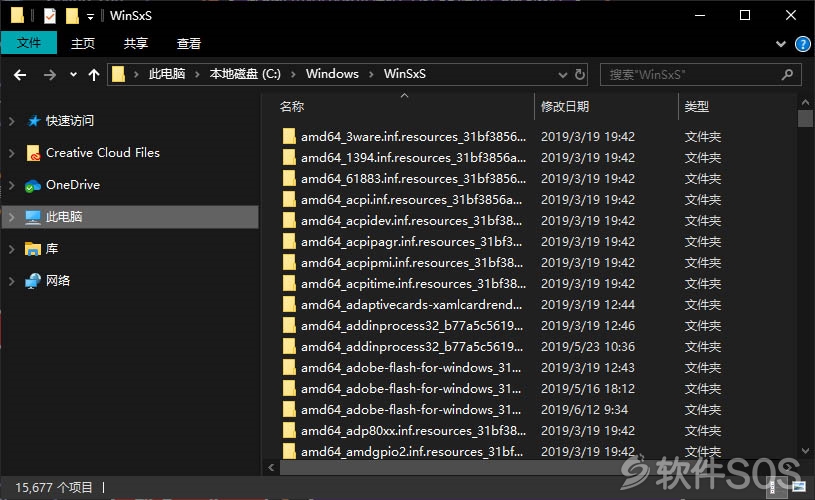Click the WinSxS breadcrumb segment

tap(404, 74)
